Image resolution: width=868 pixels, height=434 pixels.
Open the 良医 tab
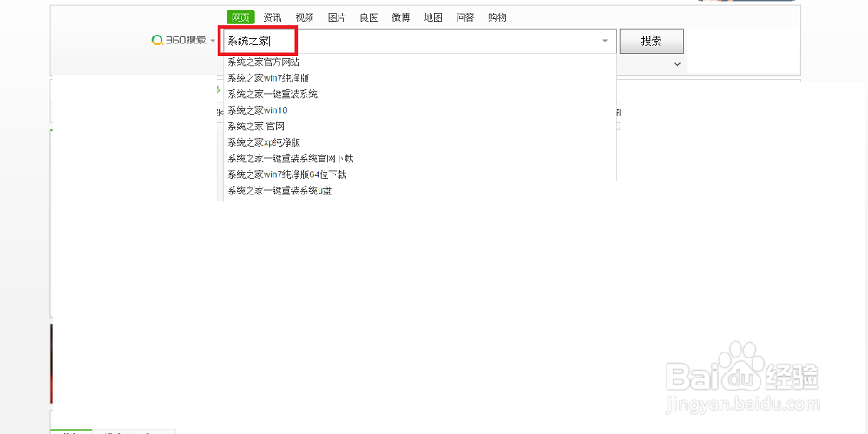point(369,17)
